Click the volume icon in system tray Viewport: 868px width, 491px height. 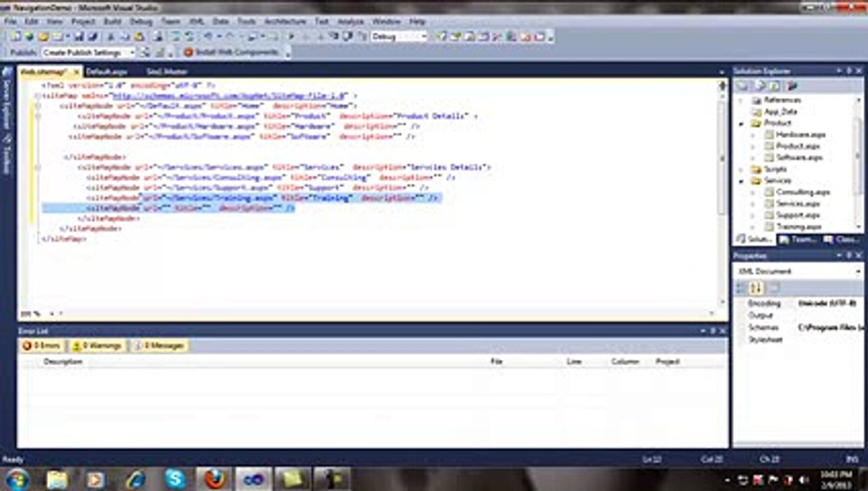pos(802,479)
